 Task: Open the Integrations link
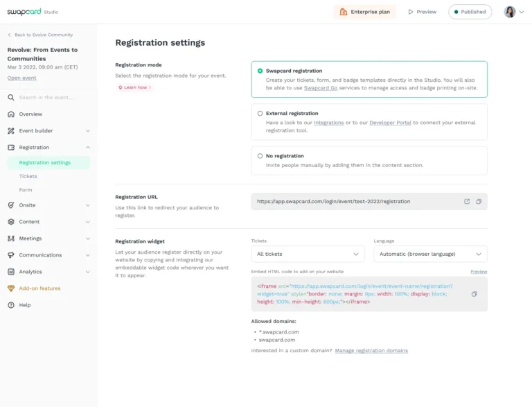329,123
